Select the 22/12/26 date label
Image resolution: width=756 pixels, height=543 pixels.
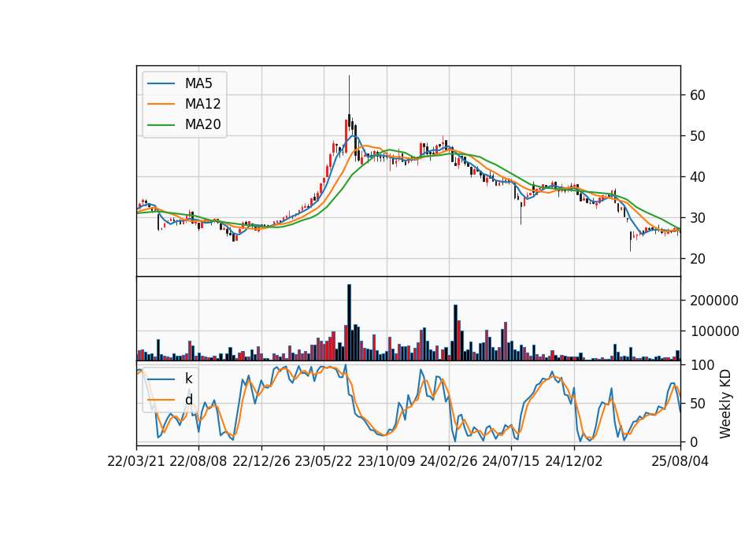click(x=261, y=461)
